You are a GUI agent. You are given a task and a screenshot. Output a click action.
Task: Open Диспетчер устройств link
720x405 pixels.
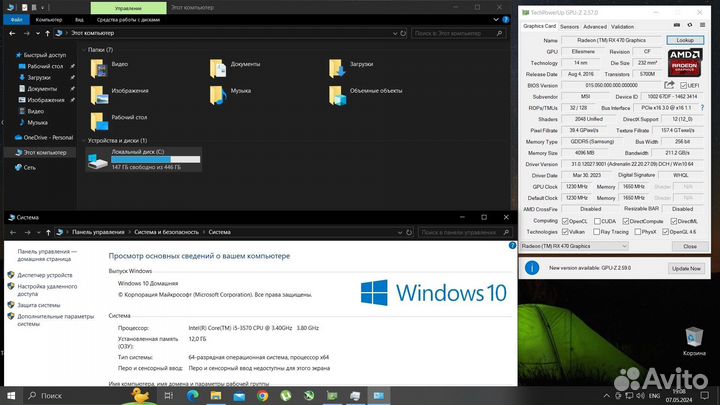click(45, 275)
